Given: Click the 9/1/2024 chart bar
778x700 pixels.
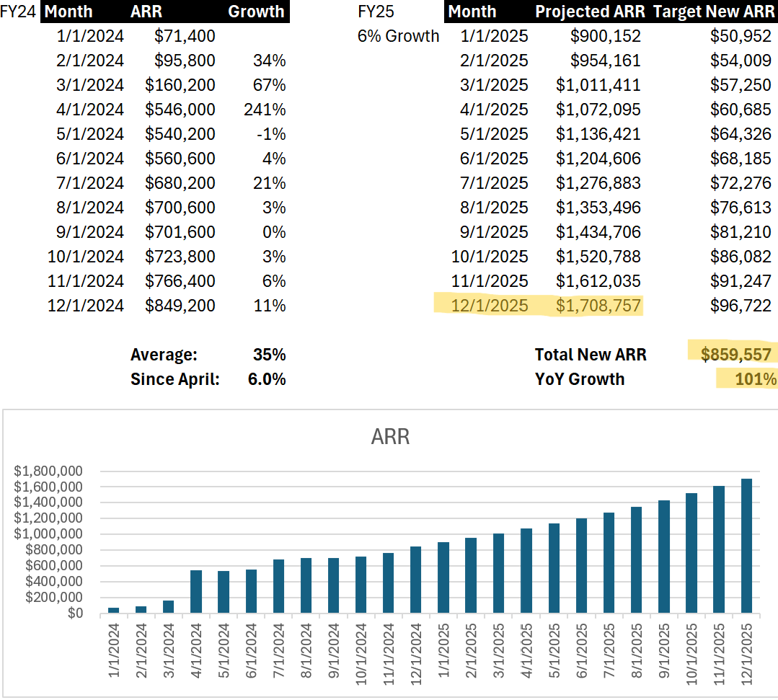Looking at the screenshot, I should tap(333, 585).
